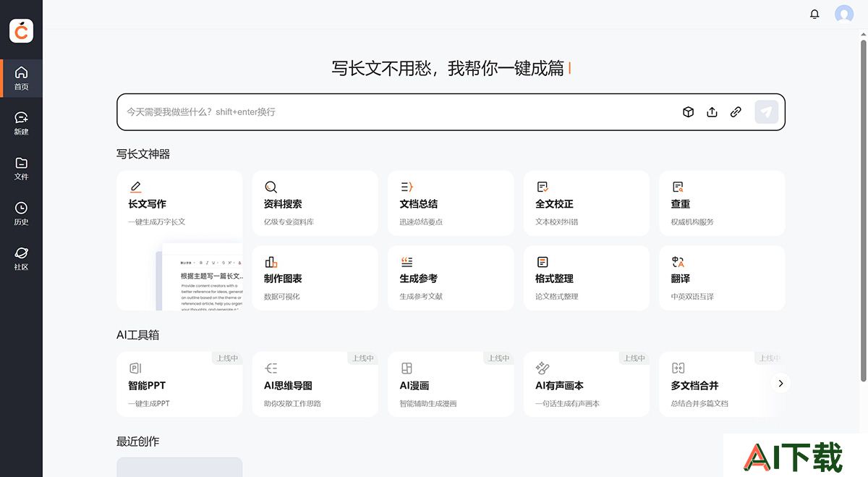Screen dimensions: 868x477
Task: Click the 资料搜索 magnifier icon
Action: click(x=271, y=187)
